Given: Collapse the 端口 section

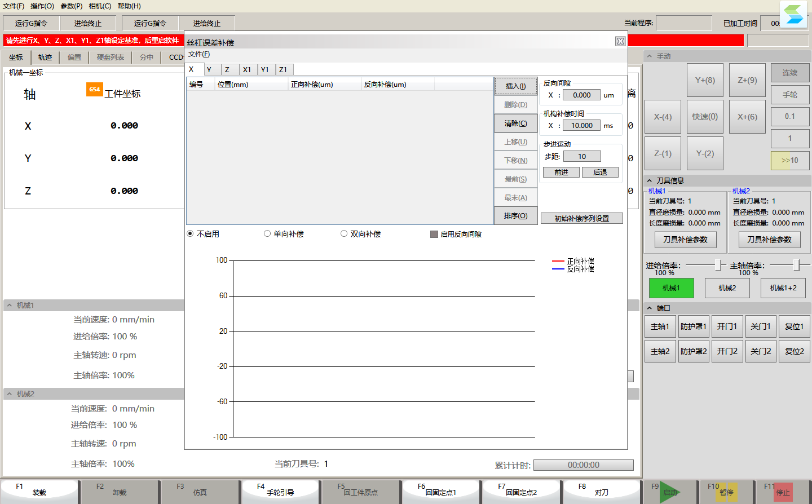Looking at the screenshot, I should (650, 308).
